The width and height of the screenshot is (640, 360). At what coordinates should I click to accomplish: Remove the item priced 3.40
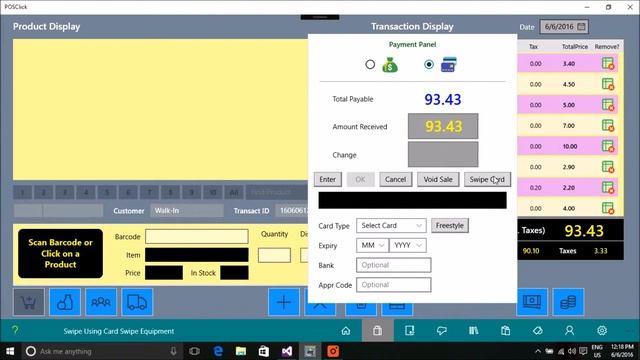tap(608, 64)
